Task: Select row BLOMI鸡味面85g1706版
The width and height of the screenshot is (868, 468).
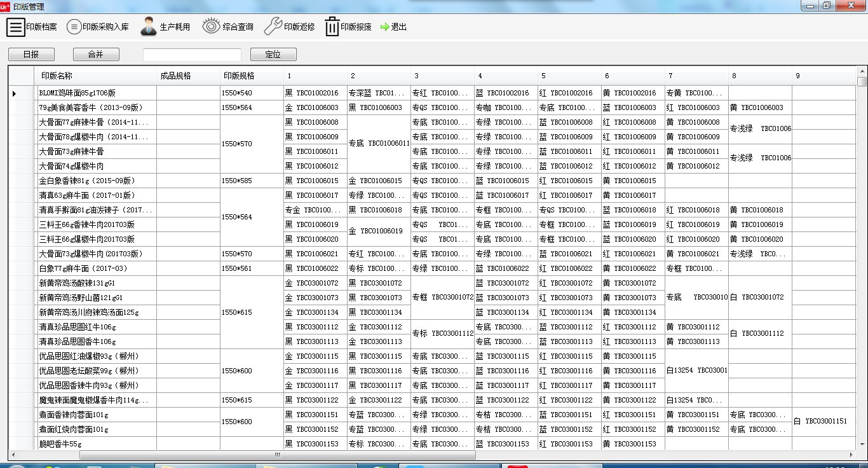Action: 97,93
